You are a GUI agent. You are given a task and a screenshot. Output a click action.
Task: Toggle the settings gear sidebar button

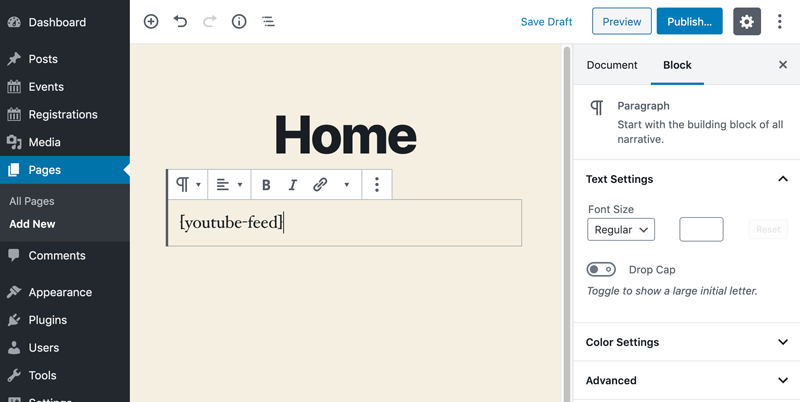point(747,21)
